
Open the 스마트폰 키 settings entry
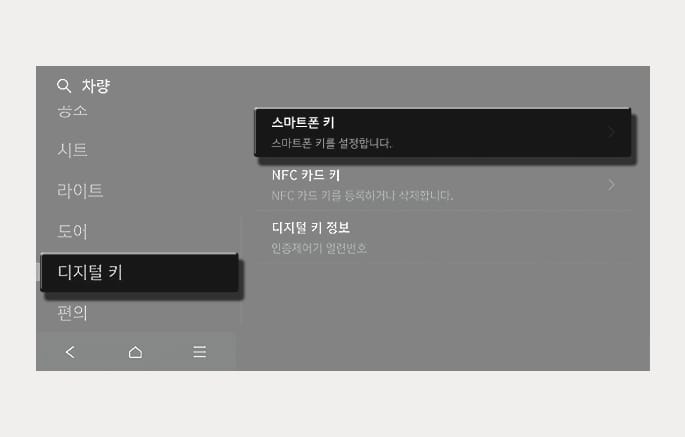click(x=443, y=132)
